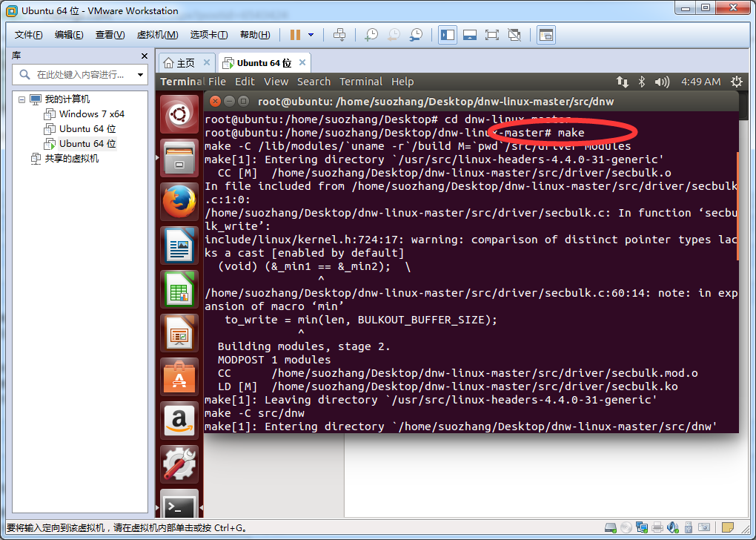The image size is (756, 540).
Task: Launch Firefox from the launcher
Action: click(x=179, y=202)
